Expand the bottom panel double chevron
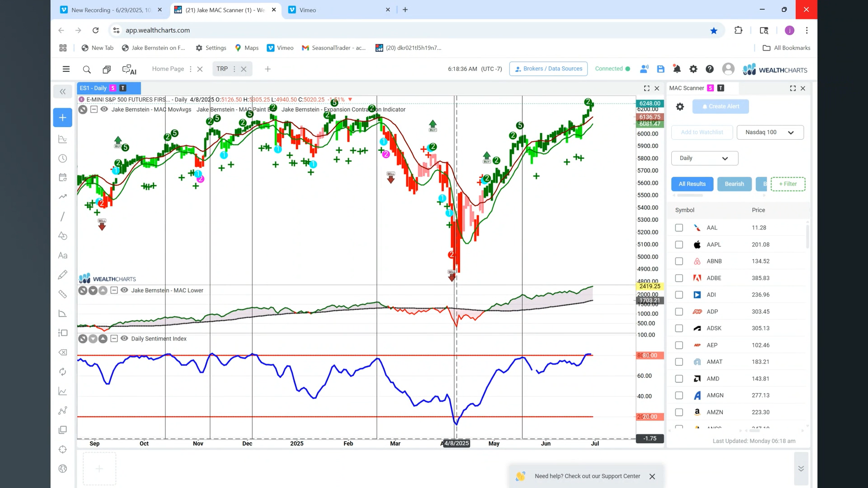This screenshot has width=868, height=488. pos(801,469)
